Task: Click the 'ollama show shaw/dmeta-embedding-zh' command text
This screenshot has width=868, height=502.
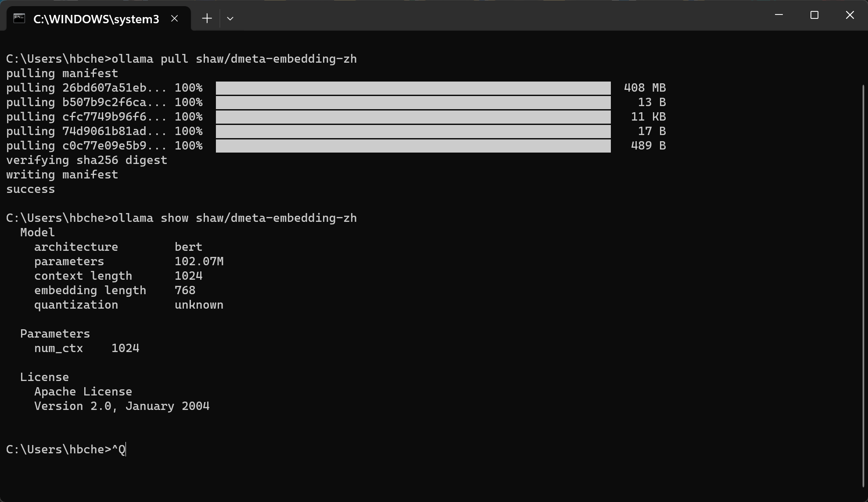Action: (234, 218)
